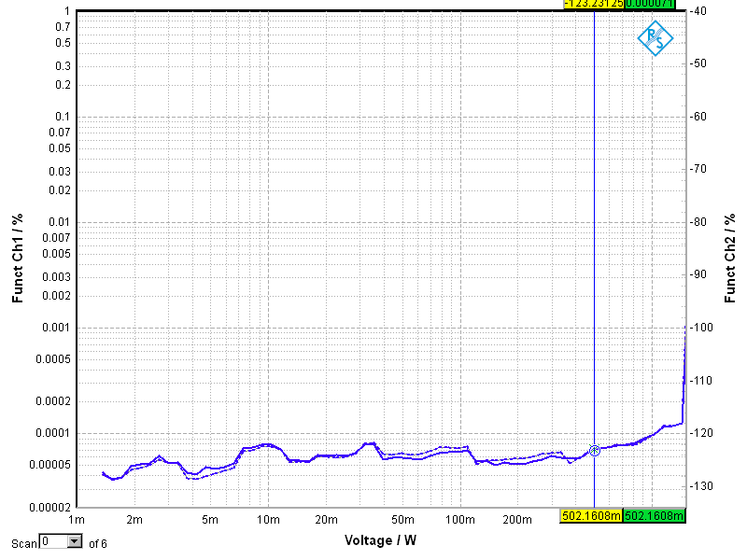Screen dimensions: 747x560
Task: Click the circular cursor marker on the trace
Action: tap(595, 451)
